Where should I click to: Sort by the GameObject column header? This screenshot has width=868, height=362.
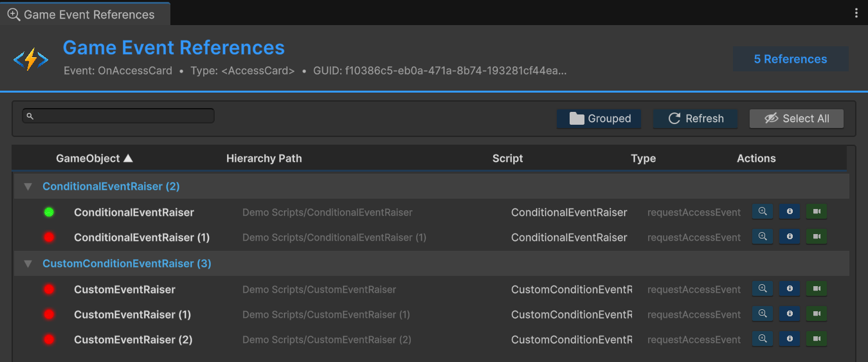94,158
